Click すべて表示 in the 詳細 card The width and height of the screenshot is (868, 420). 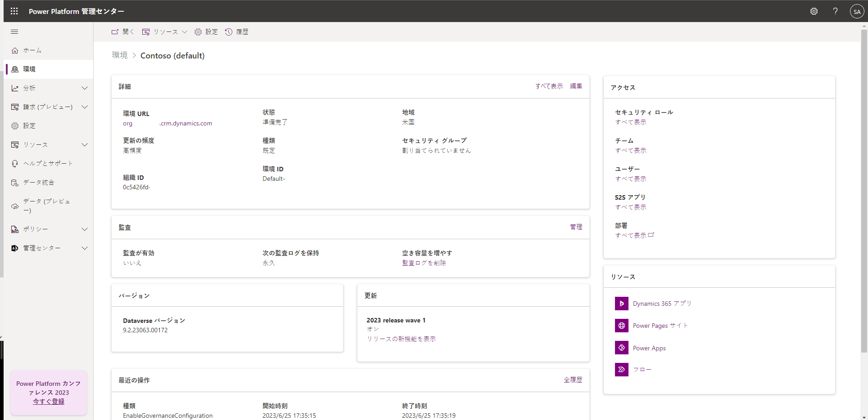tap(549, 86)
